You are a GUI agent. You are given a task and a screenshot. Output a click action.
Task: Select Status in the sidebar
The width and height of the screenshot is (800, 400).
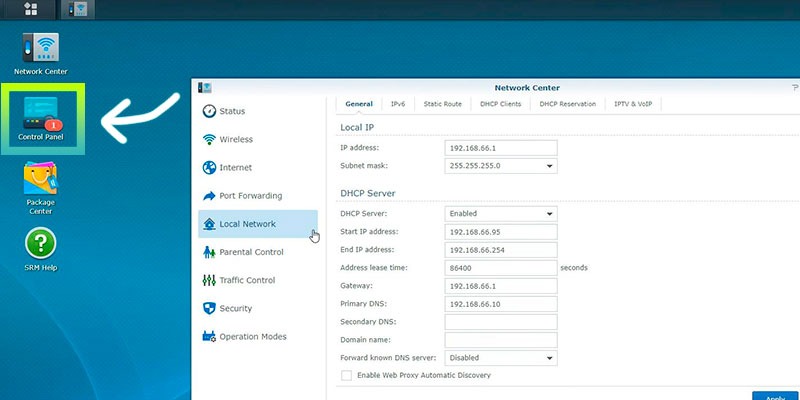pyautogui.click(x=258, y=111)
